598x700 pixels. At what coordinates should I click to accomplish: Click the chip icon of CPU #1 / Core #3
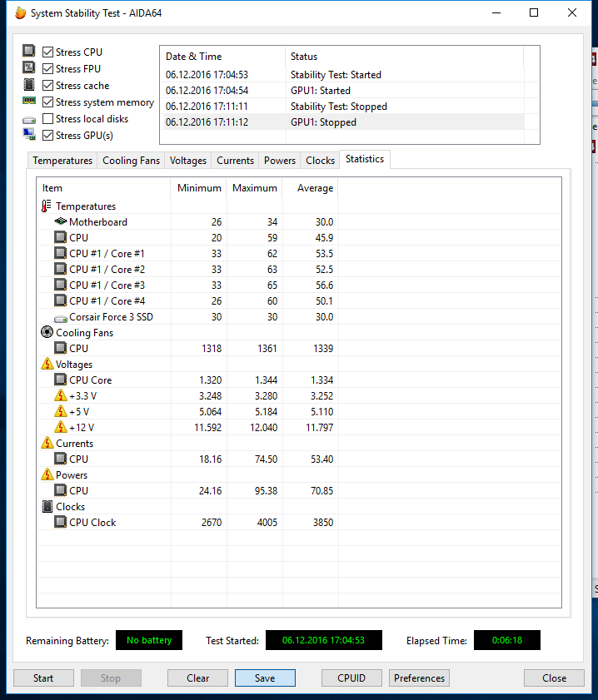click(60, 285)
